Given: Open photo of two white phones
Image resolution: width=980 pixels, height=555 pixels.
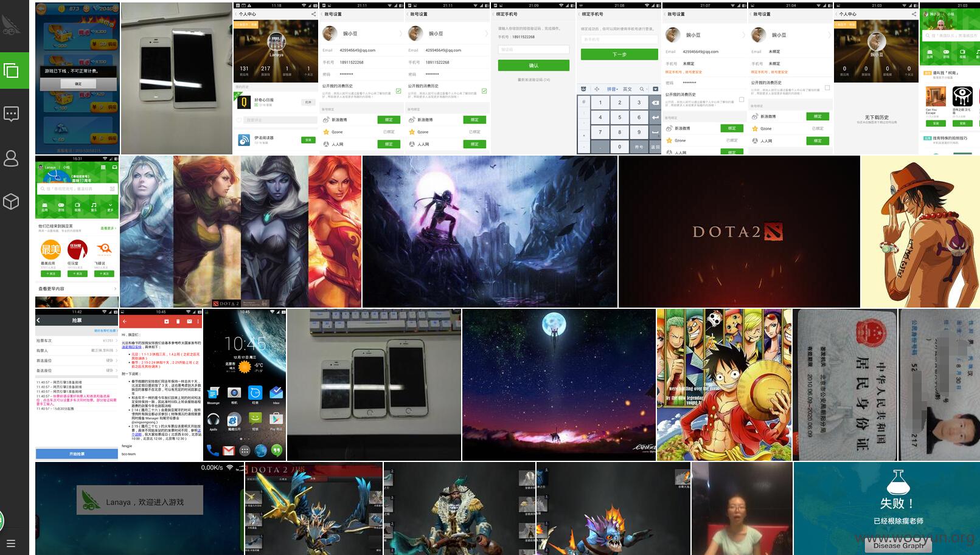Looking at the screenshot, I should coord(176,78).
